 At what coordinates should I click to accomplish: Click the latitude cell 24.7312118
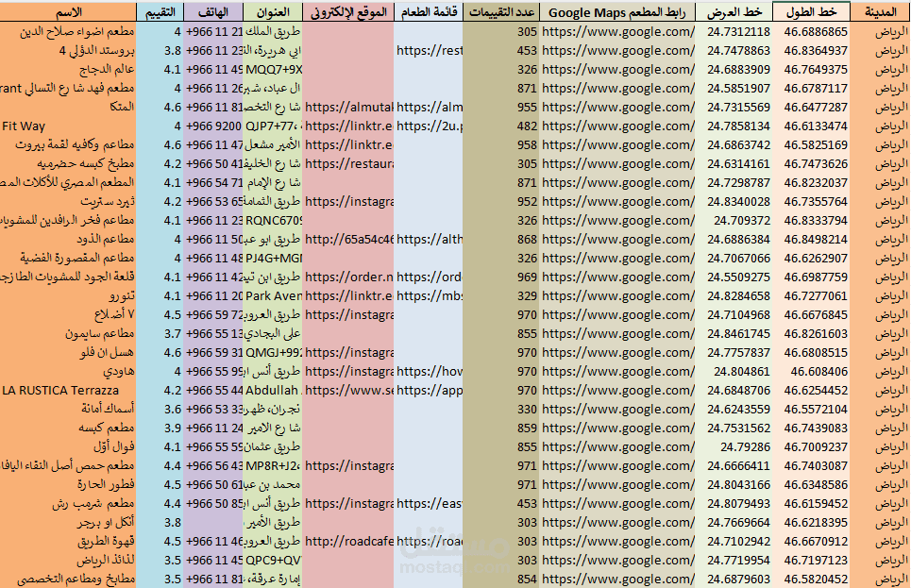pos(734,32)
